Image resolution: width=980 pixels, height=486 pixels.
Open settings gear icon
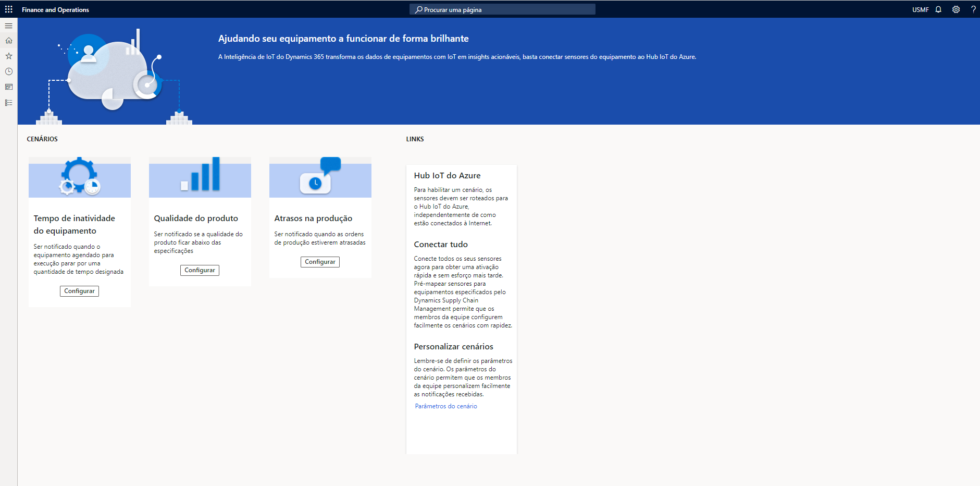coord(956,9)
